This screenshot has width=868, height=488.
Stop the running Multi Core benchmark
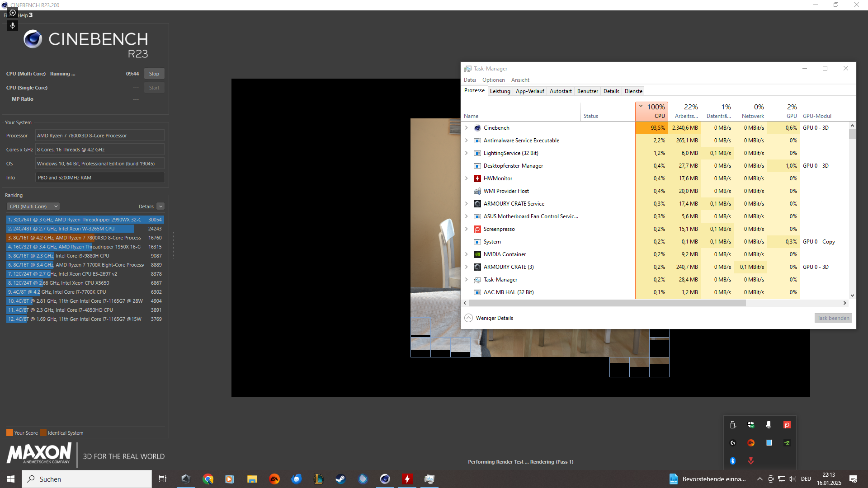(x=154, y=74)
